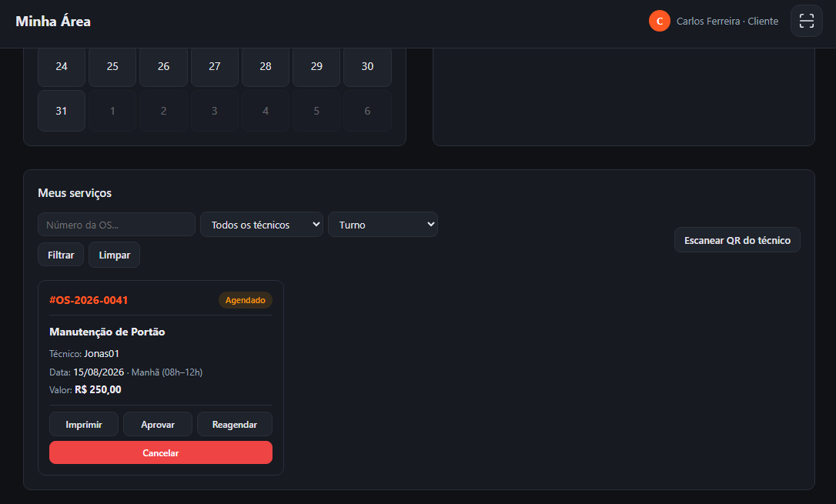The height and width of the screenshot is (504, 836).
Task: Select next-month day 3 cell
Action: 214,111
